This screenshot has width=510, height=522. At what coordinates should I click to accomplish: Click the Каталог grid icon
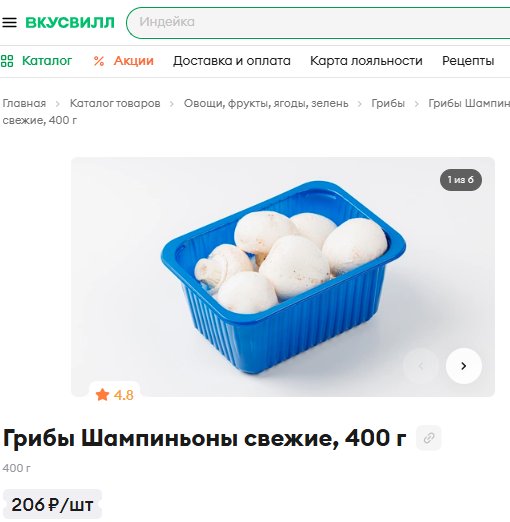point(7,61)
